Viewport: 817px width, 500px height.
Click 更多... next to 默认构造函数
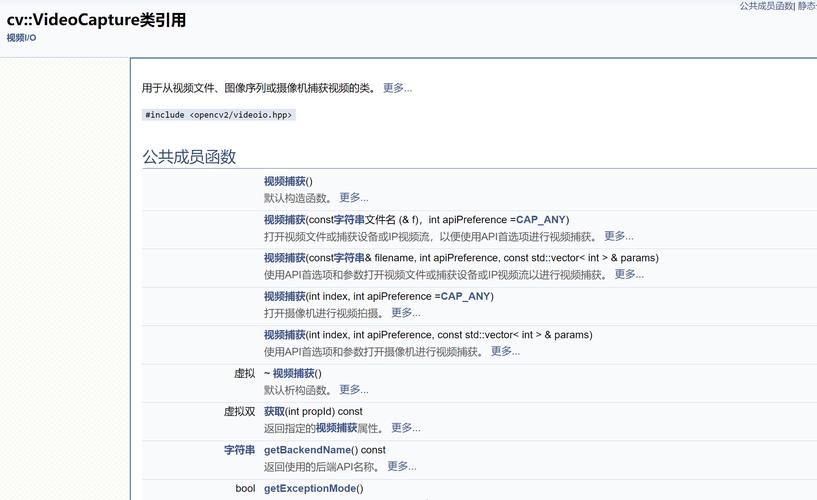point(354,198)
